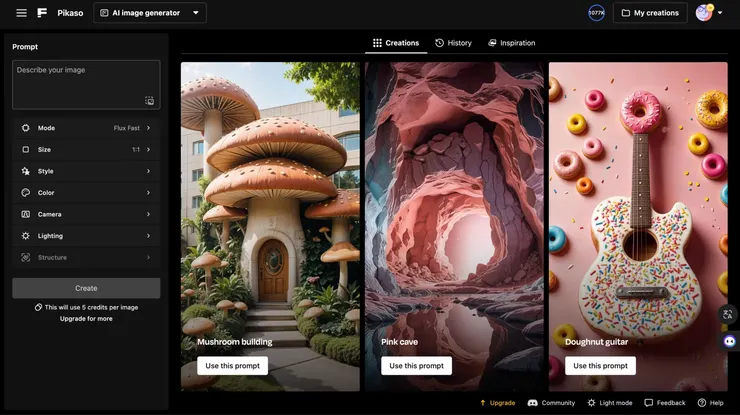
Task: Click the Help question-mark icon
Action: pyautogui.click(x=702, y=403)
